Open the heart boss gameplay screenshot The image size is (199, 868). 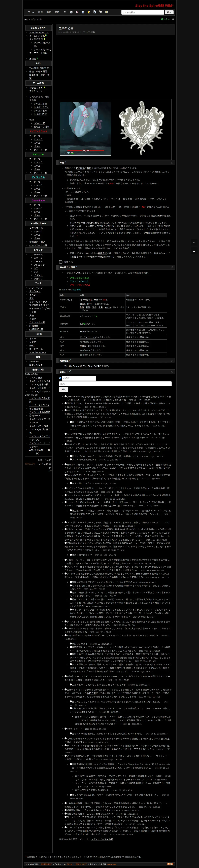click(x=86, y=129)
